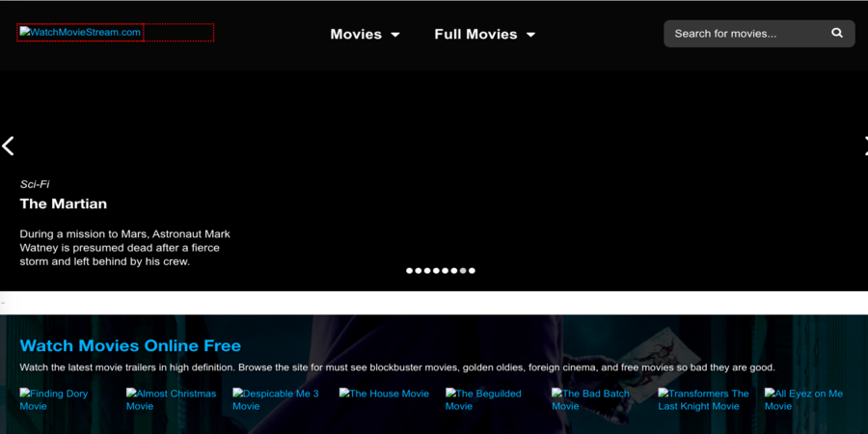Open the Movies dropdown menu
Image resolution: width=868 pixels, height=434 pixels.
365,34
